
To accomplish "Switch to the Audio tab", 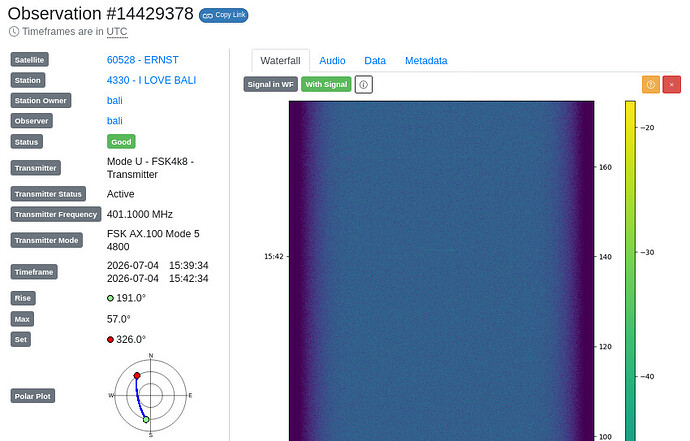I will tap(332, 61).
